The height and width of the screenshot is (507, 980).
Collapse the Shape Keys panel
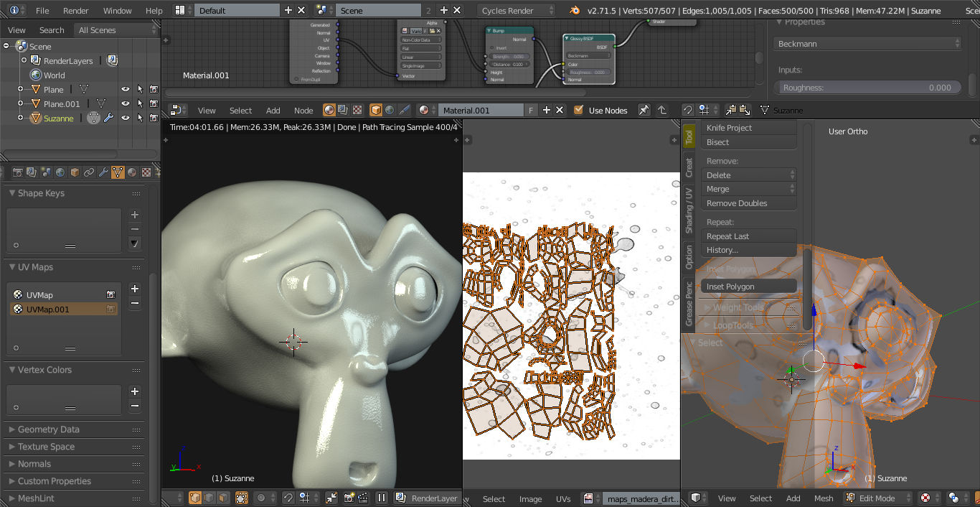pyautogui.click(x=12, y=193)
